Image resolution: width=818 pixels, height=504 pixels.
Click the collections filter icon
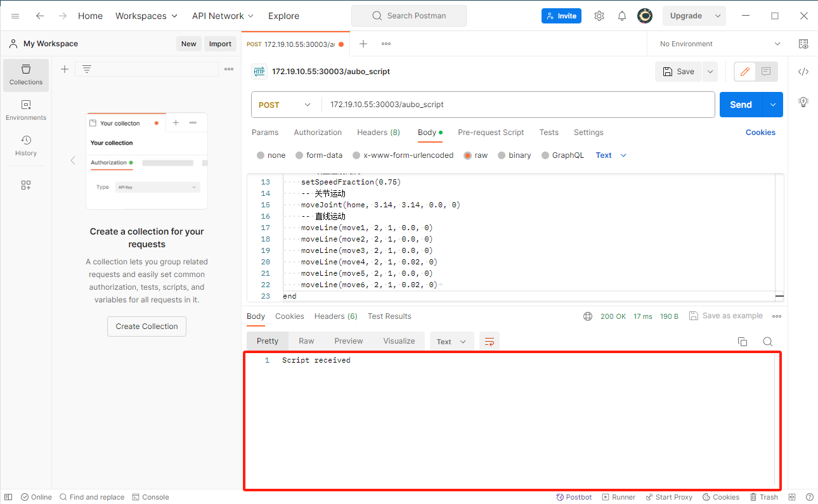pos(87,69)
